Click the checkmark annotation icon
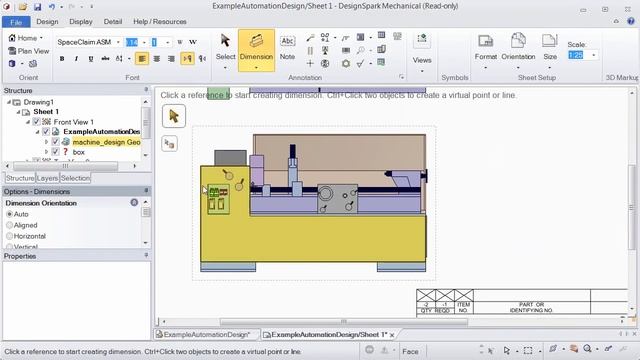Viewport: 640px width, 360px height. [x=360, y=63]
